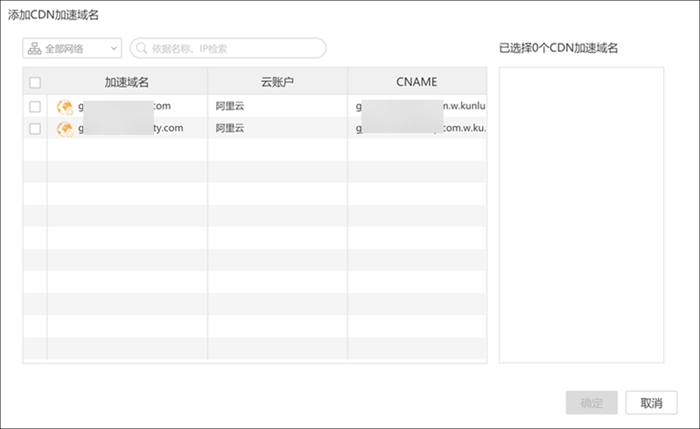This screenshot has height=429, width=700.
Task: Tick the checkbox for the ty.com domain row
Action: (35, 128)
